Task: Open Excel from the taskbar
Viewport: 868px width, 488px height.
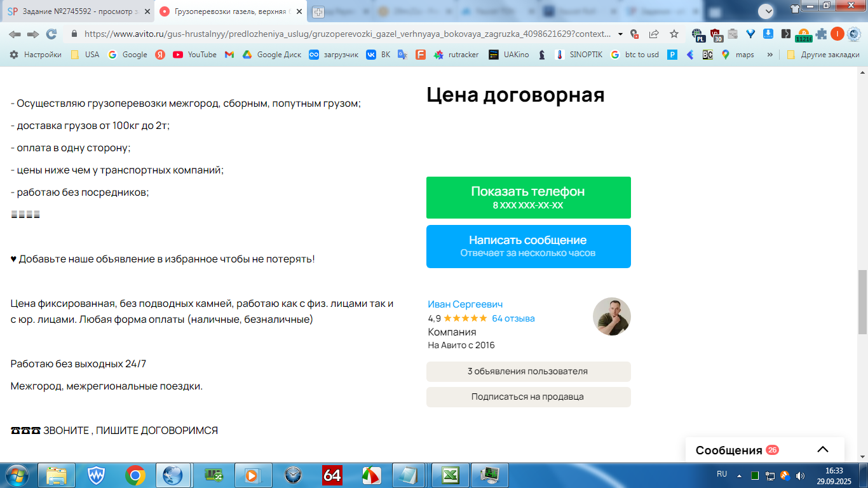Action: (x=451, y=475)
